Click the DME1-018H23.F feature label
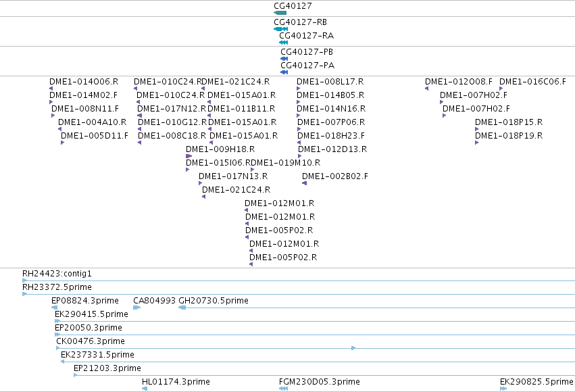Image resolution: width=575 pixels, height=392 pixels. point(331,136)
